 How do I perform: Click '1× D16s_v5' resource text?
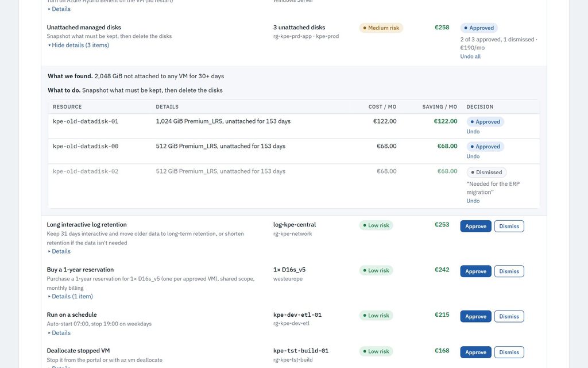(x=289, y=270)
